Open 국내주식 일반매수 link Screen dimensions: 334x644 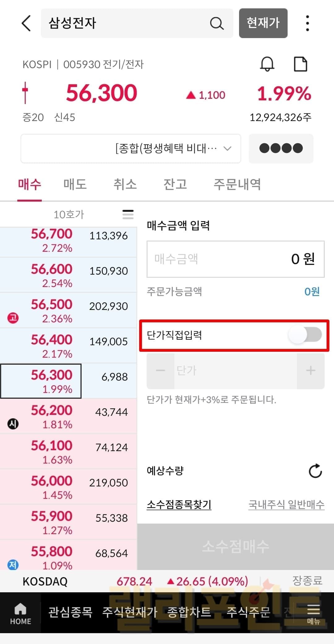[286, 505]
